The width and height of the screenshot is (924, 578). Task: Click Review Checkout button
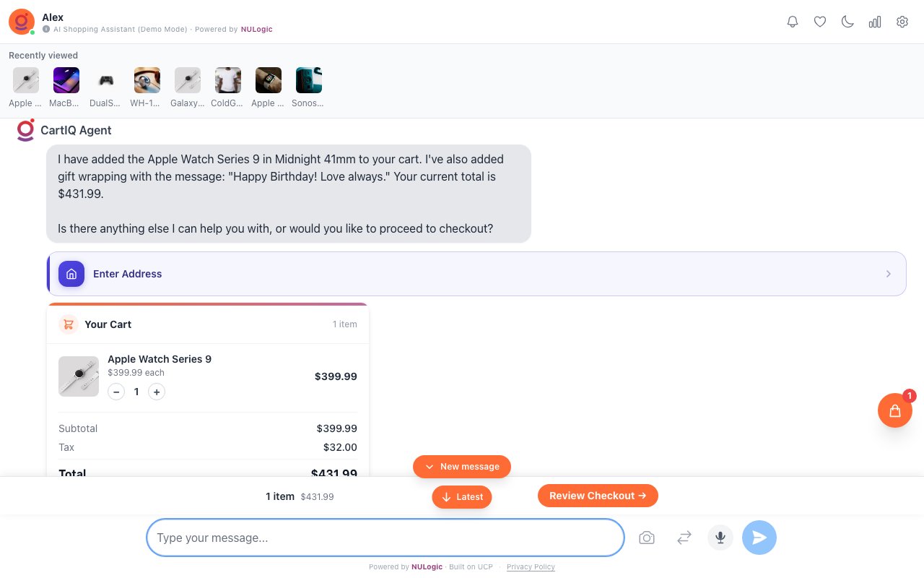[598, 496]
